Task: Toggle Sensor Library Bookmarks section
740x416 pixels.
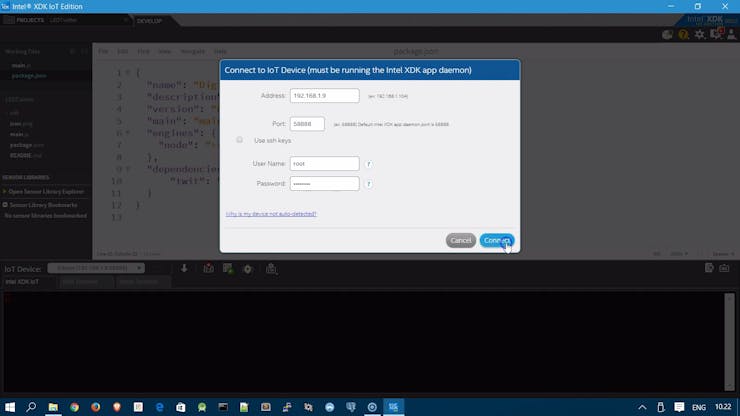Action: click(x=40, y=205)
